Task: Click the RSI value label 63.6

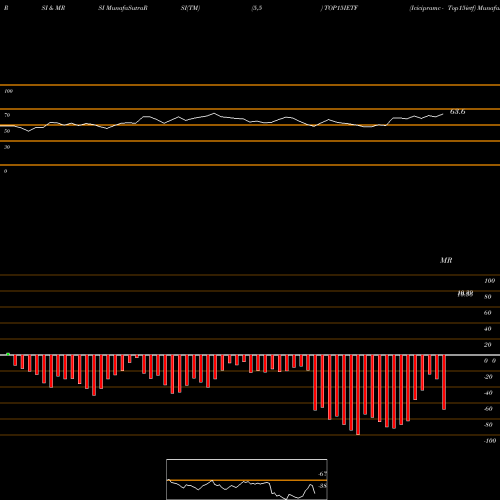Action: (x=457, y=112)
